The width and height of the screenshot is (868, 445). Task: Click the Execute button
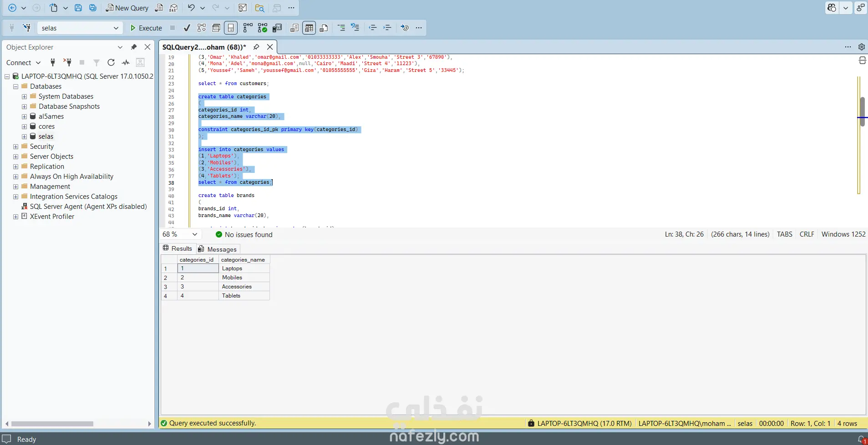[x=146, y=28]
